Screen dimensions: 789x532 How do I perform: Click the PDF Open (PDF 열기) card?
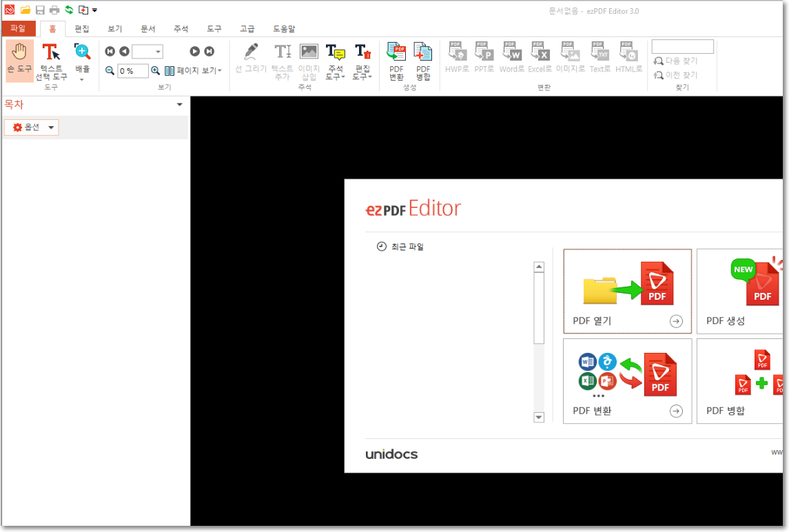point(628,291)
